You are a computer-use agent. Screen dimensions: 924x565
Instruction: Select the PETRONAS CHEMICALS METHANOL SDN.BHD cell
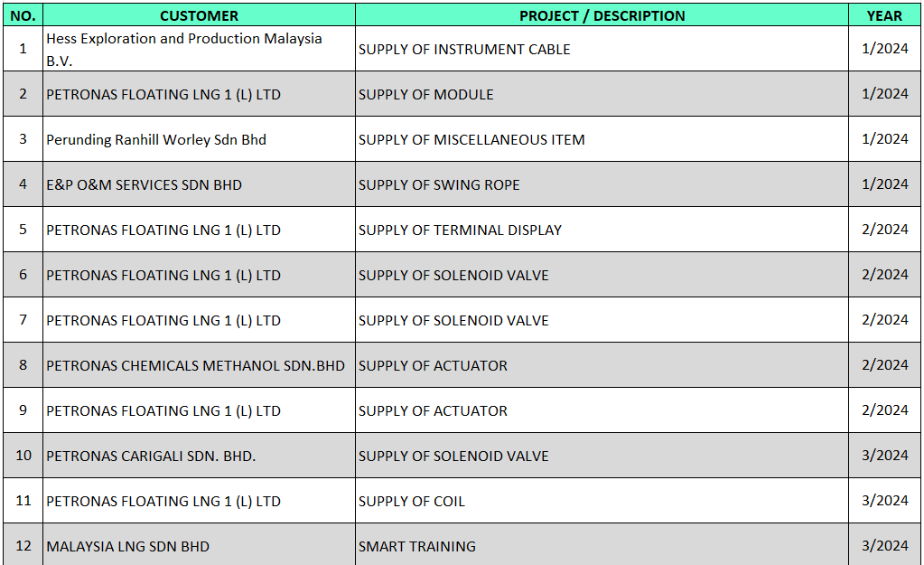199,365
